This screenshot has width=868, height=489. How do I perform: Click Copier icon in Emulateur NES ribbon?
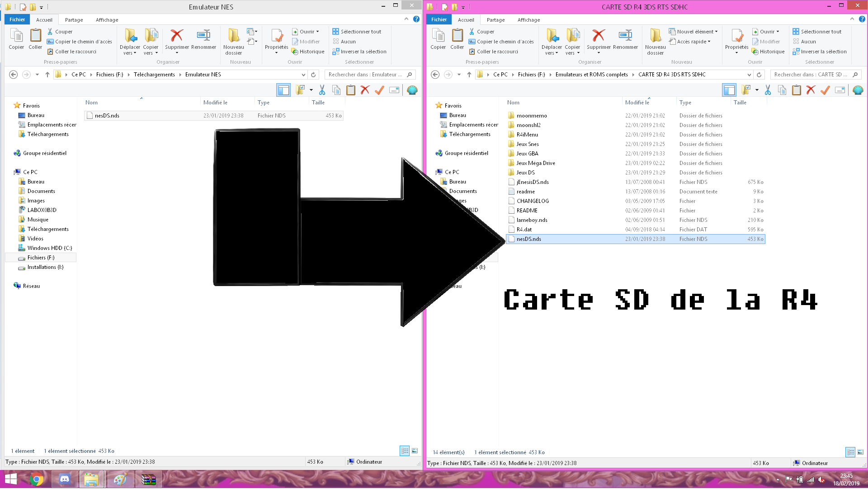(16, 36)
